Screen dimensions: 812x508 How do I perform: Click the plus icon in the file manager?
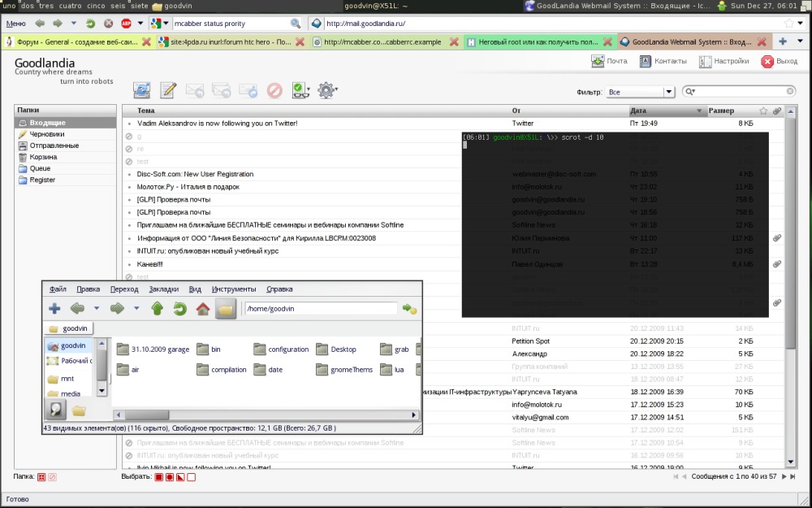54,309
